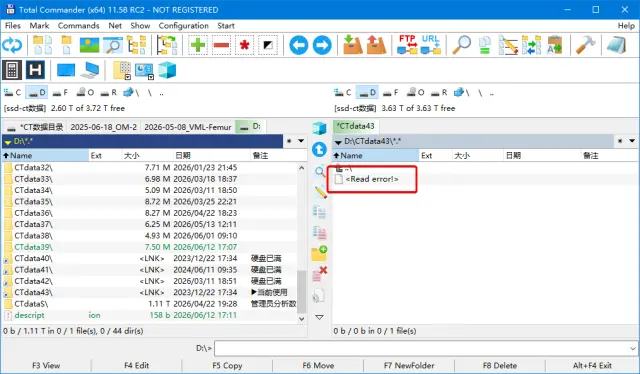
Task: Click the clipboard paste text icon
Action: click(555, 45)
